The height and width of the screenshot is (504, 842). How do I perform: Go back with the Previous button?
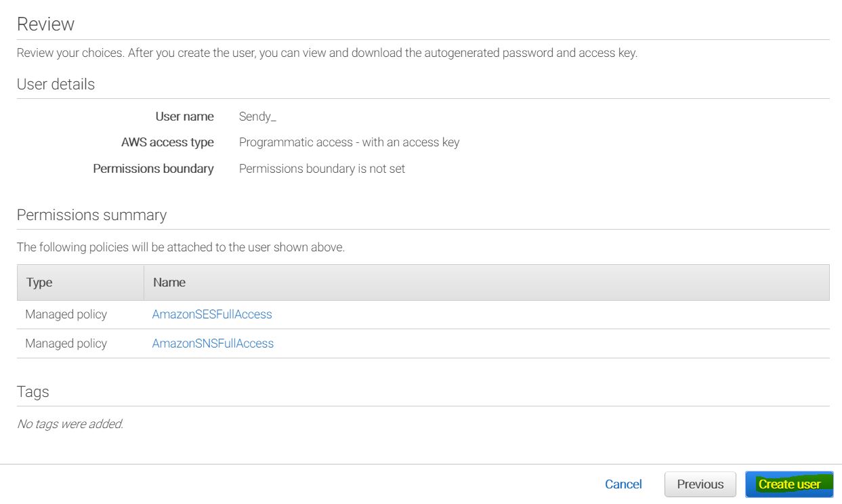[700, 484]
